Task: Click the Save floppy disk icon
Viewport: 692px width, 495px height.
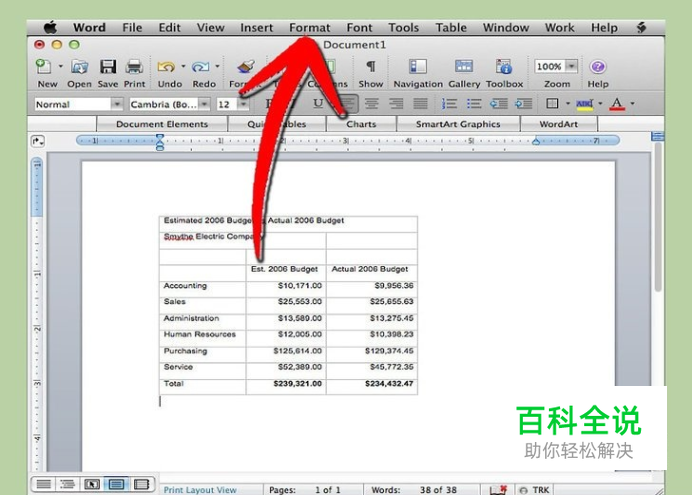Action: 108,67
